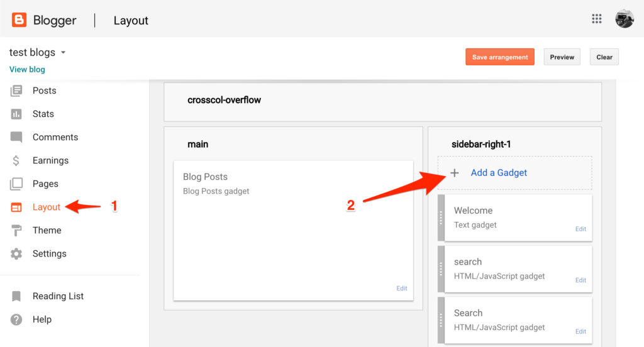Open Pages in the sidebar menu

tap(45, 184)
